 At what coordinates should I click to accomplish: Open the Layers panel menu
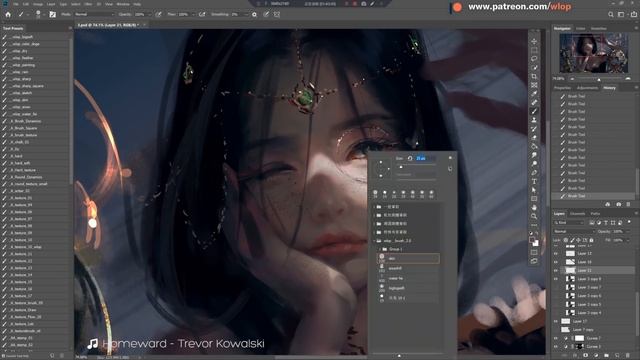[636, 213]
